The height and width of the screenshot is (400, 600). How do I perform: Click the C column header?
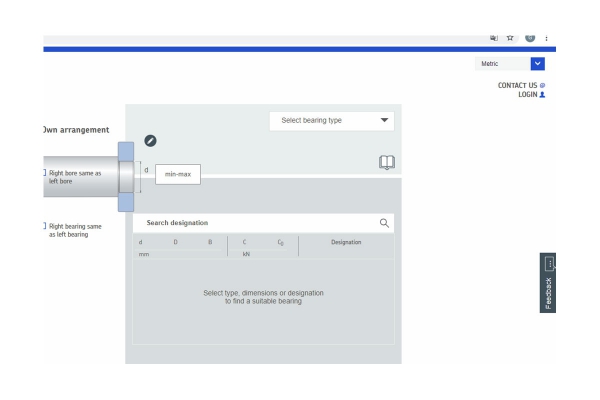coord(245,242)
